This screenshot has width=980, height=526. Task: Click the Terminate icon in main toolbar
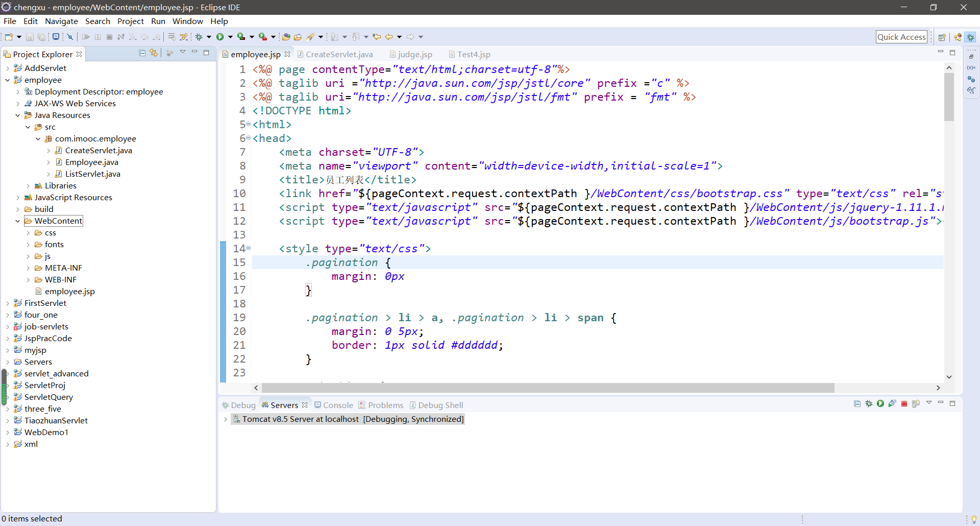(109, 37)
